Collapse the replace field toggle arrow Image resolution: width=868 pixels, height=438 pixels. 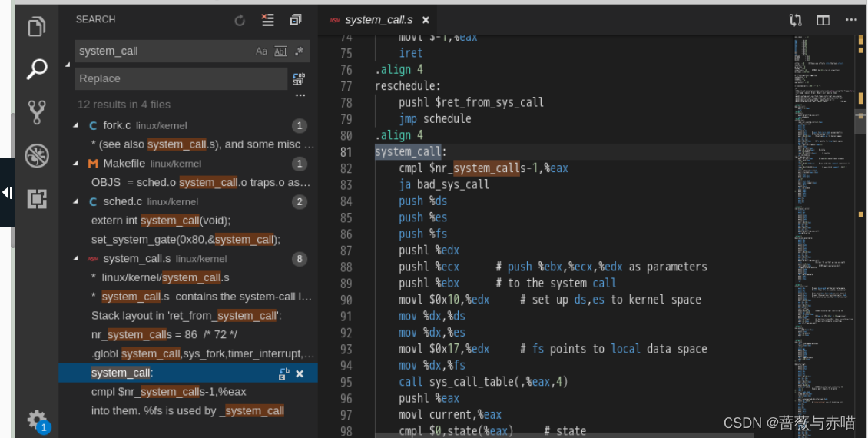tap(68, 65)
